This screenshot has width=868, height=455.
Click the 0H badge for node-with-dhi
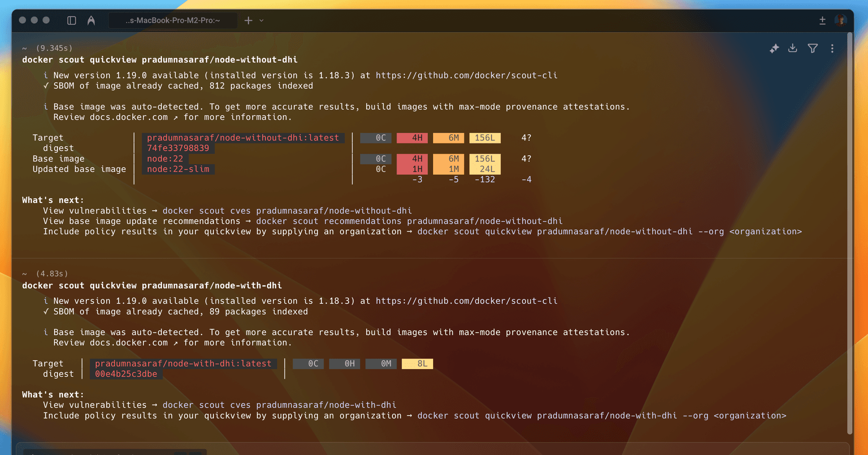pos(344,364)
